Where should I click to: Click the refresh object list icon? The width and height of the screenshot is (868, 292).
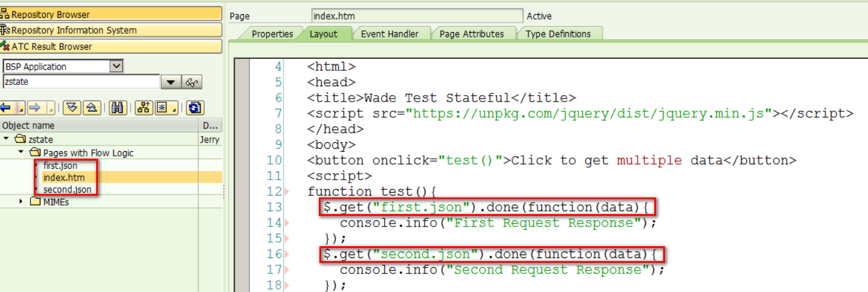pyautogui.click(x=195, y=108)
